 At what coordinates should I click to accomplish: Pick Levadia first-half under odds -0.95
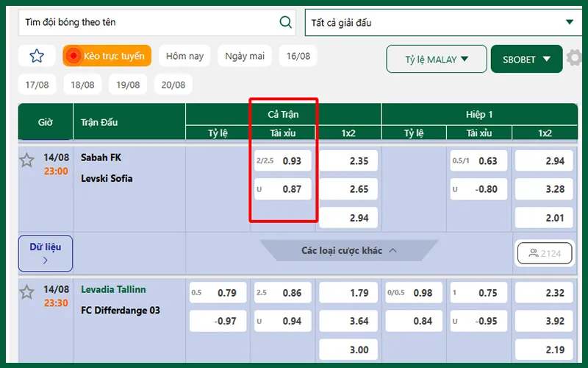coord(478,321)
